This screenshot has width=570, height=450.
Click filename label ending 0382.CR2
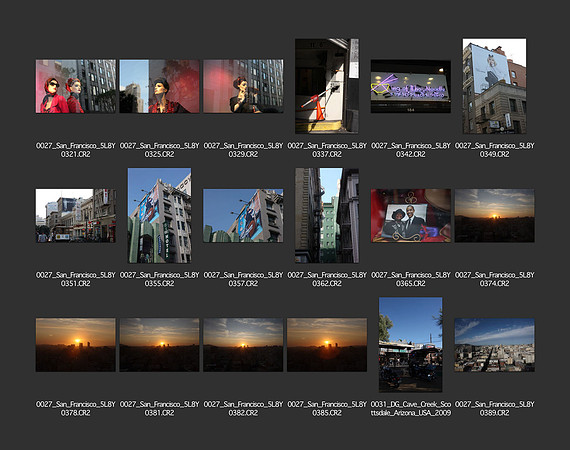pyautogui.click(x=243, y=409)
